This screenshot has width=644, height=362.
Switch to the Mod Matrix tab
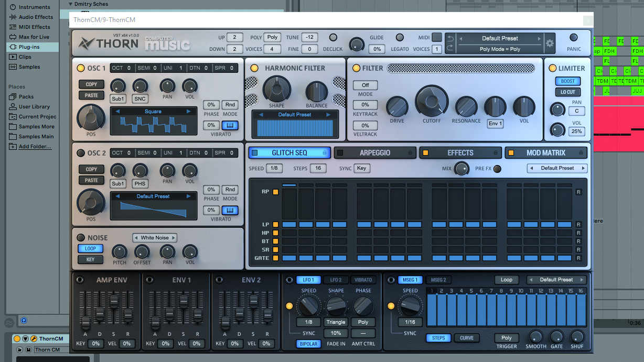pyautogui.click(x=546, y=153)
